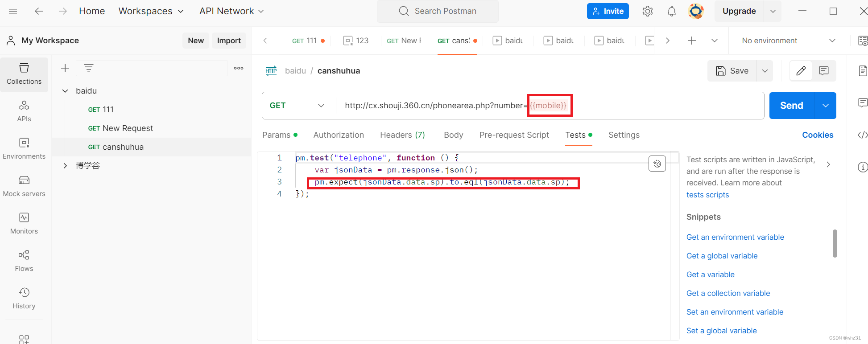868x344 pixels.
Task: Open the Monitors sidebar section
Action: coord(24,224)
